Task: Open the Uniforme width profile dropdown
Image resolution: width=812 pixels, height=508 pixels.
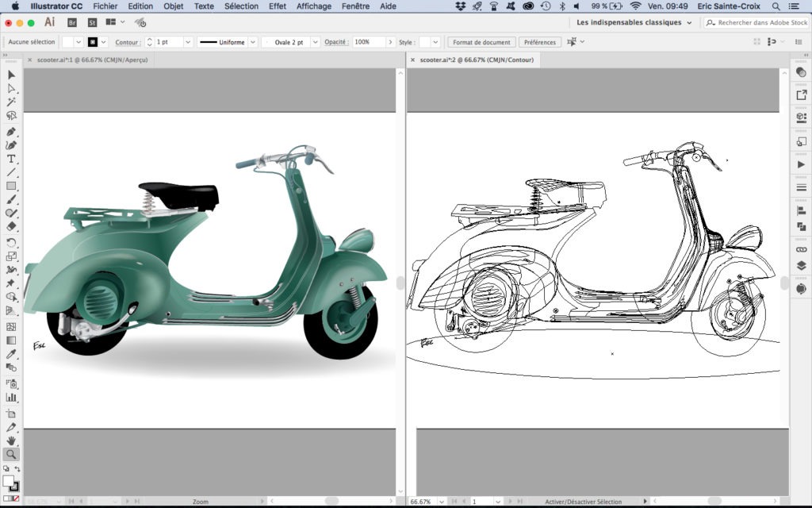Action: [x=253, y=42]
